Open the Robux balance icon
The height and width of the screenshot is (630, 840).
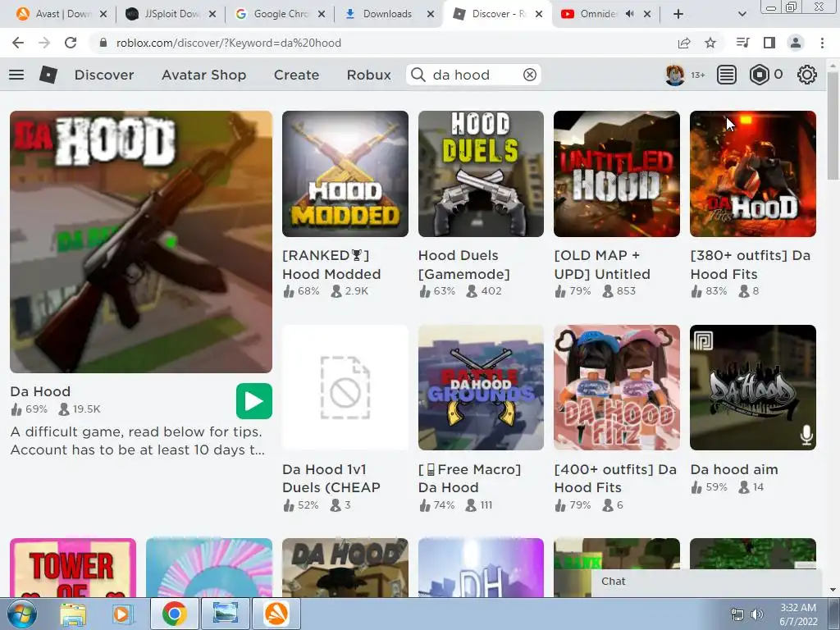coord(759,75)
